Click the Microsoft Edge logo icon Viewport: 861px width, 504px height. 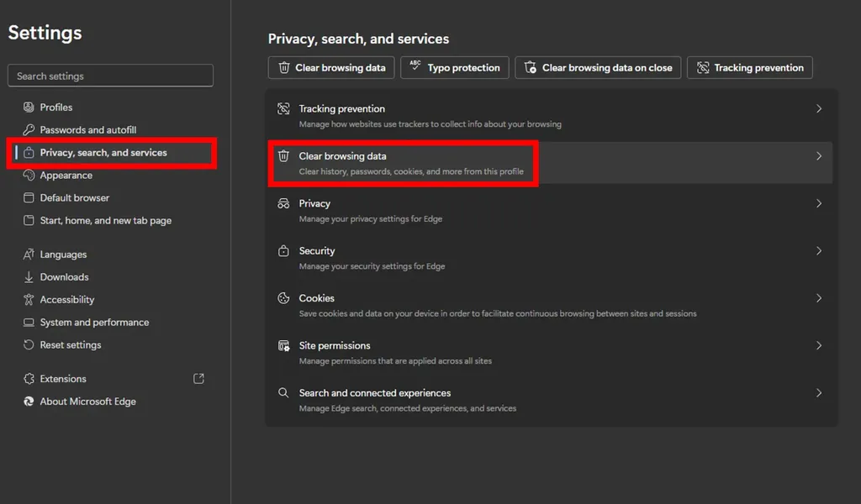tap(29, 402)
